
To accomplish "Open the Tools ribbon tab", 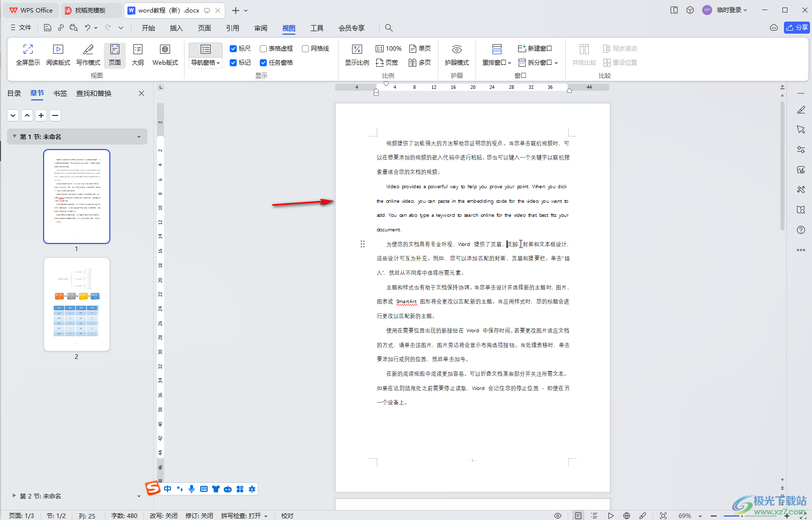I will [317, 28].
